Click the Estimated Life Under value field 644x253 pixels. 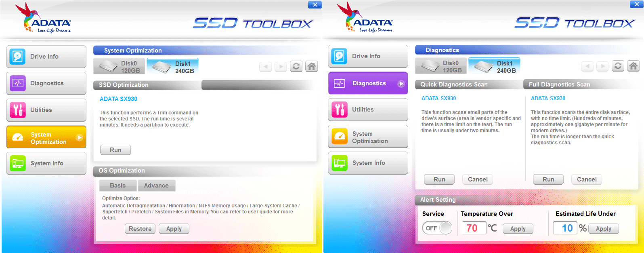(566, 228)
